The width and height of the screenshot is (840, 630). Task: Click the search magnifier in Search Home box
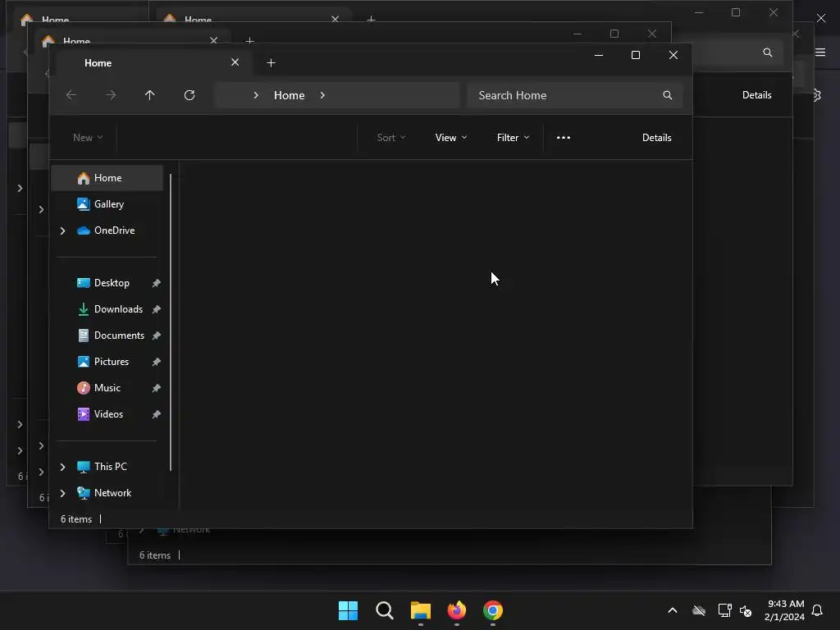pyautogui.click(x=667, y=95)
